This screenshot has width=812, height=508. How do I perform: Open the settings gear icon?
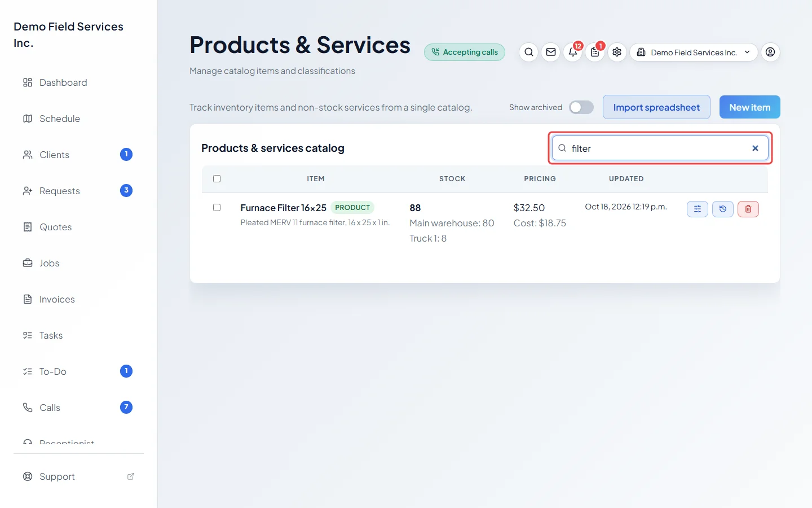tap(617, 52)
